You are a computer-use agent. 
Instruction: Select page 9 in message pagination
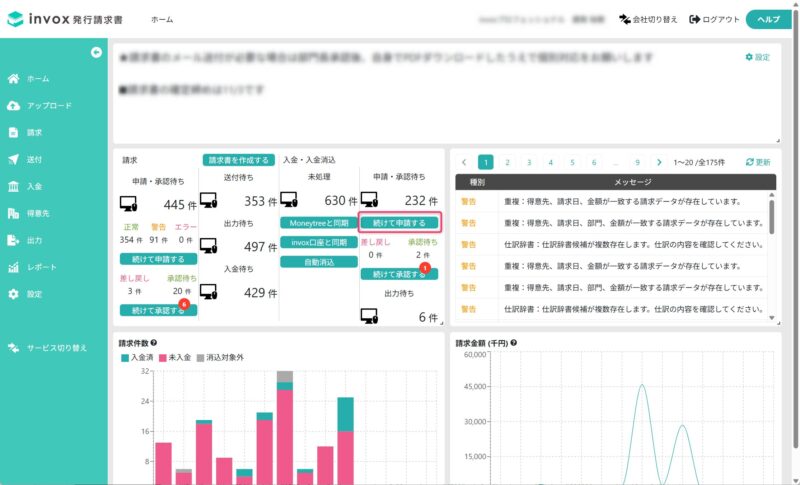click(637, 162)
